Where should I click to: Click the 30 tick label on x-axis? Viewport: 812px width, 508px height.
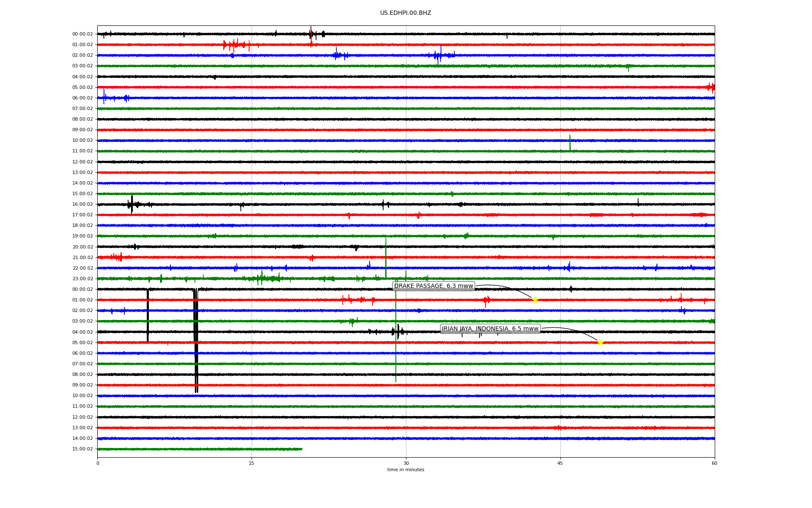click(406, 463)
